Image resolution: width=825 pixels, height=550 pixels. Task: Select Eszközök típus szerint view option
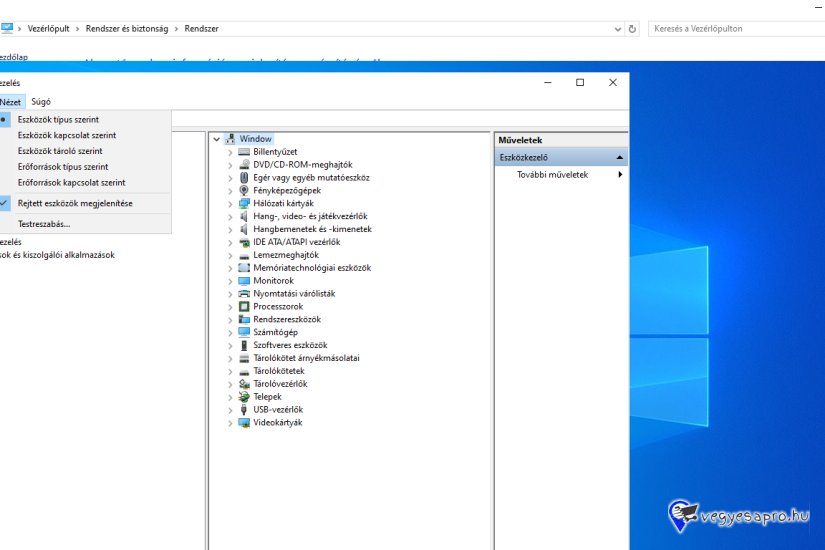tap(58, 119)
